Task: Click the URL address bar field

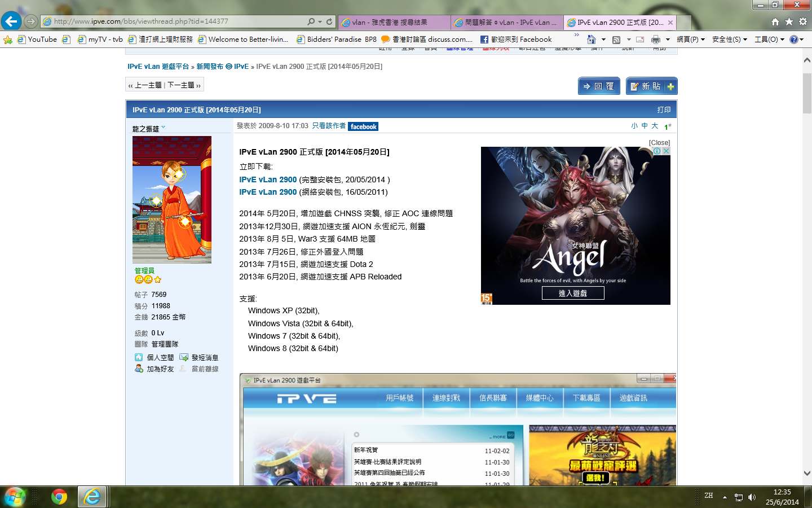Action: [x=175, y=21]
